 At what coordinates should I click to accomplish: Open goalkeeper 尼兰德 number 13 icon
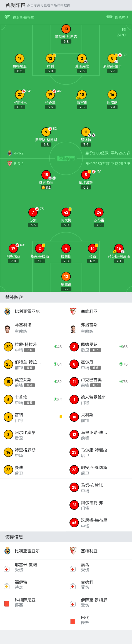click(66, 276)
